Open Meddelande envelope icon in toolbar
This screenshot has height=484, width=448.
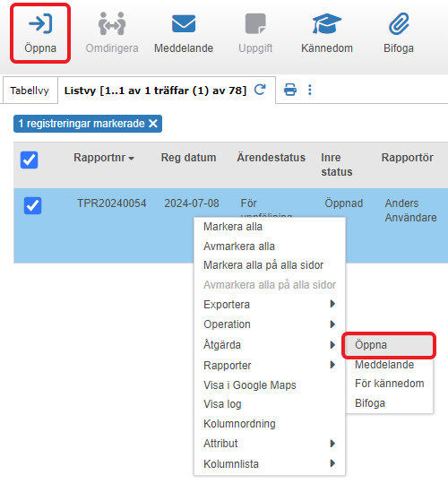tap(184, 23)
